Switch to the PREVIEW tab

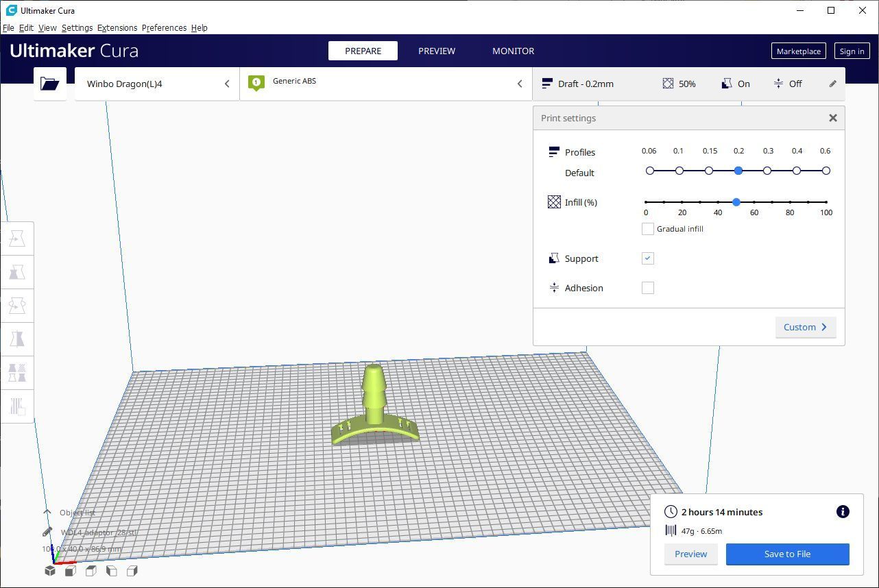(436, 51)
